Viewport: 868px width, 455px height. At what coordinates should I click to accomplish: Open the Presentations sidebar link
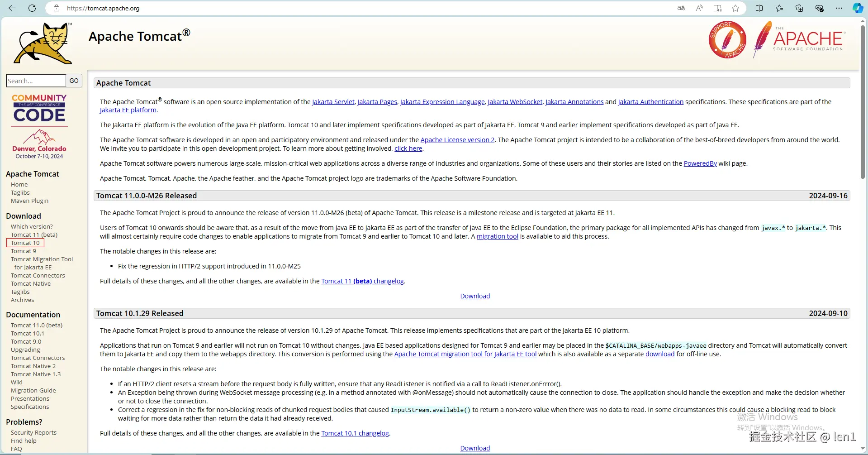pyautogui.click(x=30, y=398)
